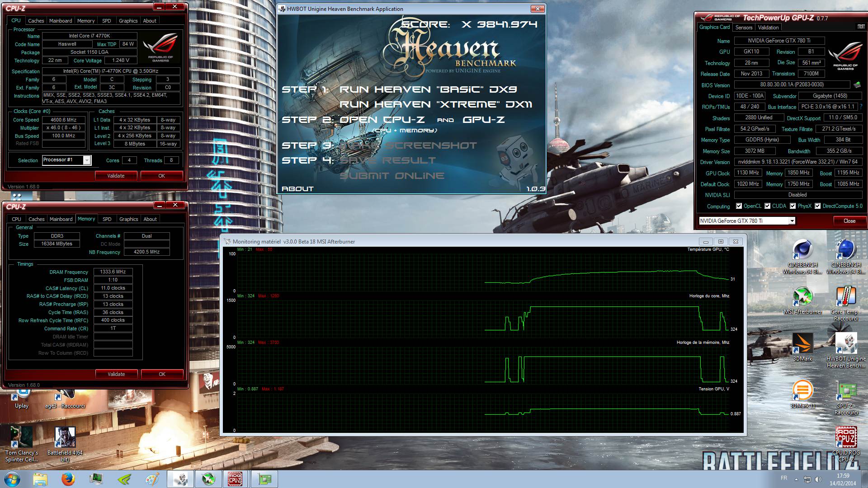Open Battlefield 4 (64 bit) desktop icon
Screen dimensions: 868x488
point(65,445)
